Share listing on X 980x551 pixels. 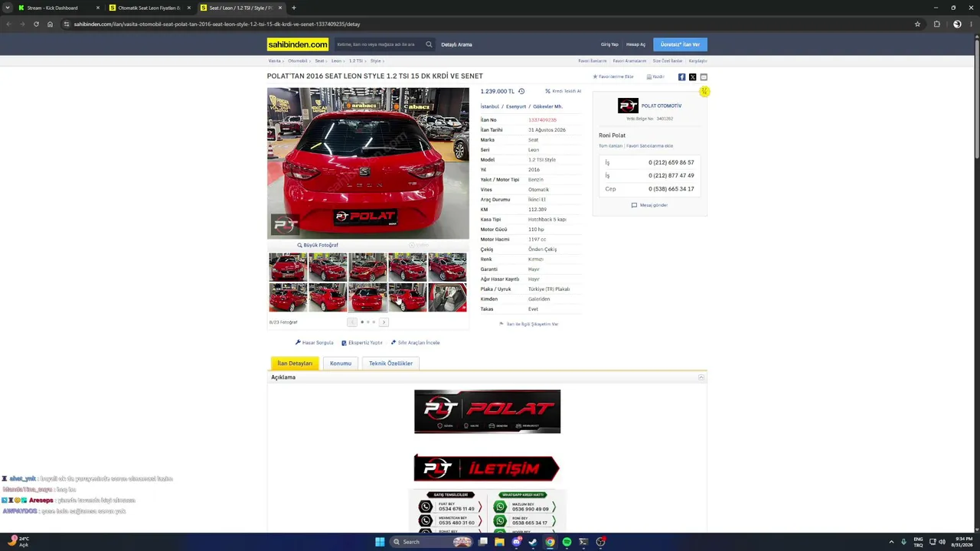tap(693, 77)
